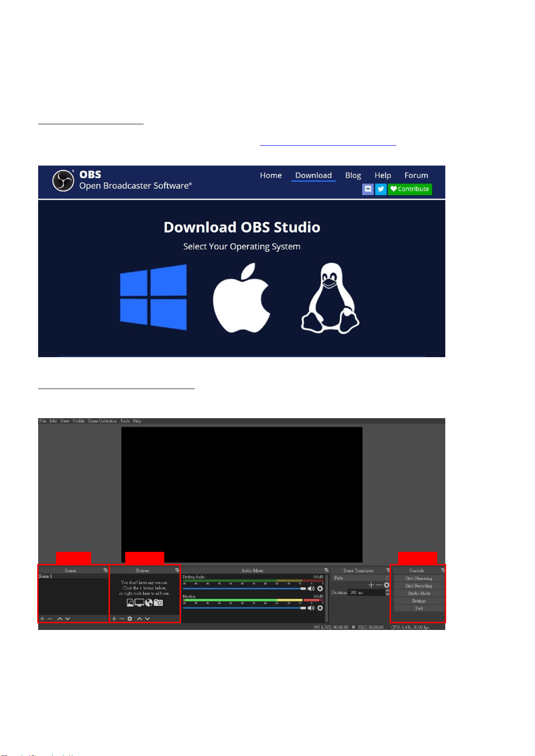Undock the Scene Transitions panel

point(388,570)
